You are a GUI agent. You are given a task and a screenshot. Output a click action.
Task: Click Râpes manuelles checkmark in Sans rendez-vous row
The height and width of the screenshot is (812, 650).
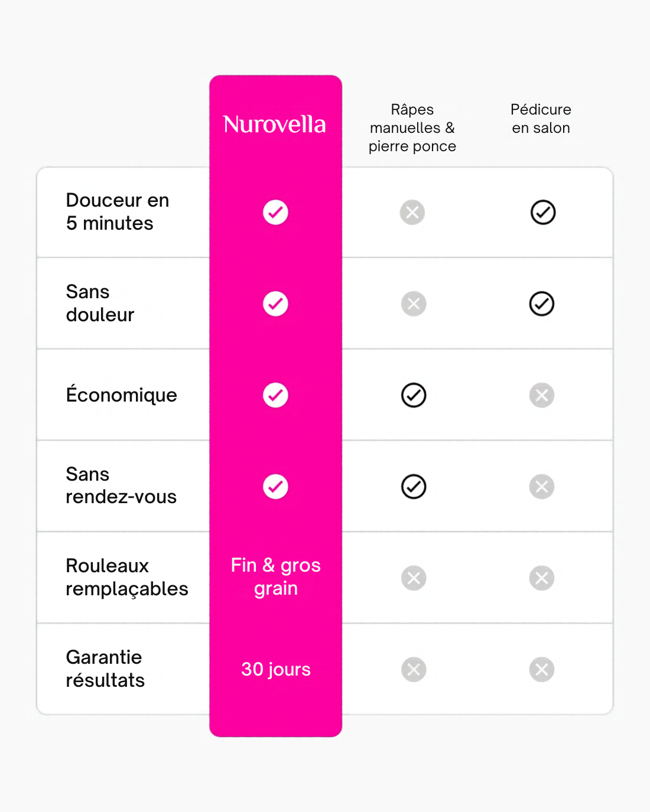[x=414, y=487]
